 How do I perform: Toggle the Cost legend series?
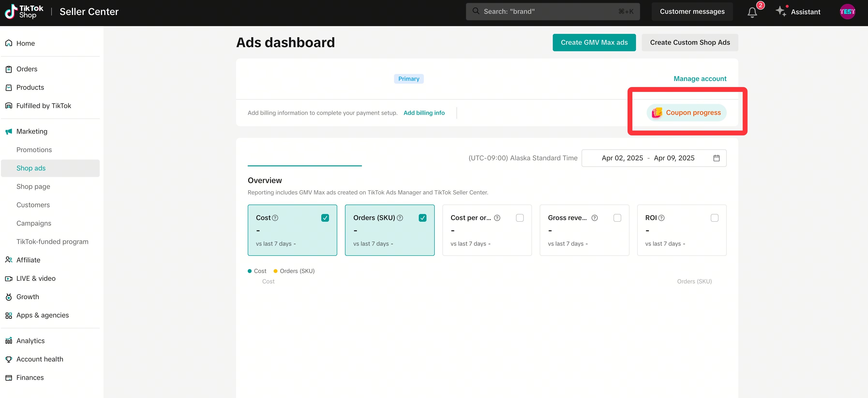pyautogui.click(x=257, y=271)
